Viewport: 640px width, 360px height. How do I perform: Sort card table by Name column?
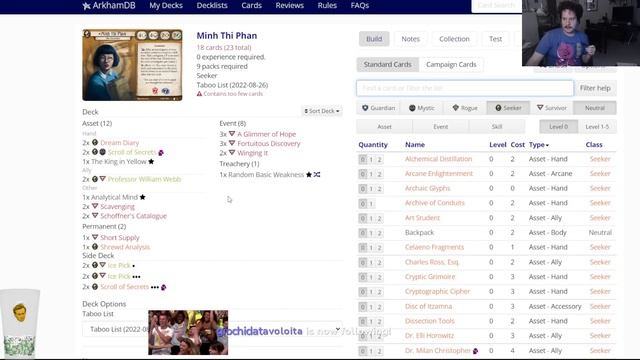pos(415,144)
